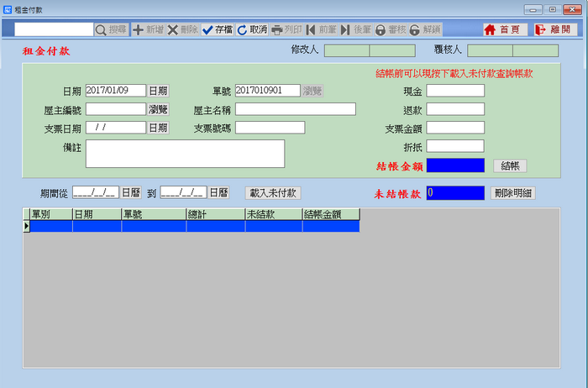Click the 支票金額 amount field
Viewport: 588px width, 388px height.
(455, 128)
